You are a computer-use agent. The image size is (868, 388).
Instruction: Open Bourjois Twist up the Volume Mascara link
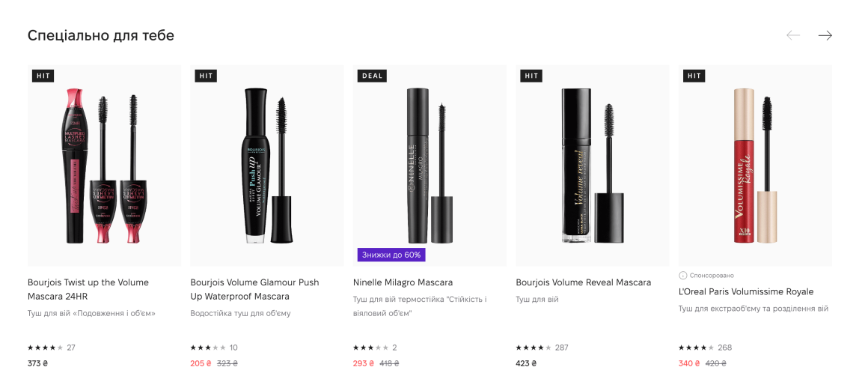tap(88, 289)
